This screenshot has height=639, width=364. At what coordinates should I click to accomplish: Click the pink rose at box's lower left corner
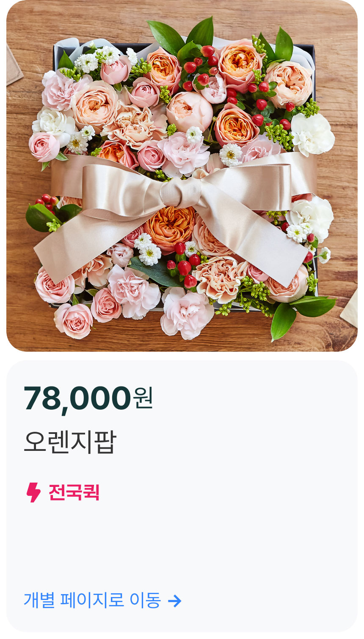coord(73,320)
